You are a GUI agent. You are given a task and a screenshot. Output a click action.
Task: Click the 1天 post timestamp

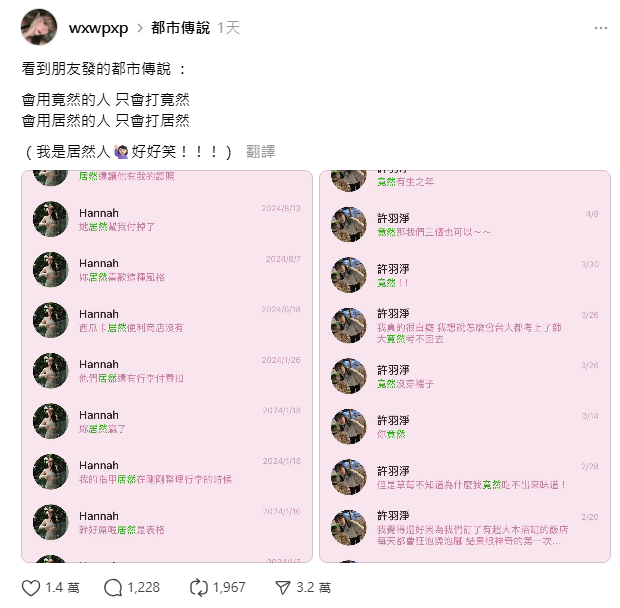[x=229, y=28]
